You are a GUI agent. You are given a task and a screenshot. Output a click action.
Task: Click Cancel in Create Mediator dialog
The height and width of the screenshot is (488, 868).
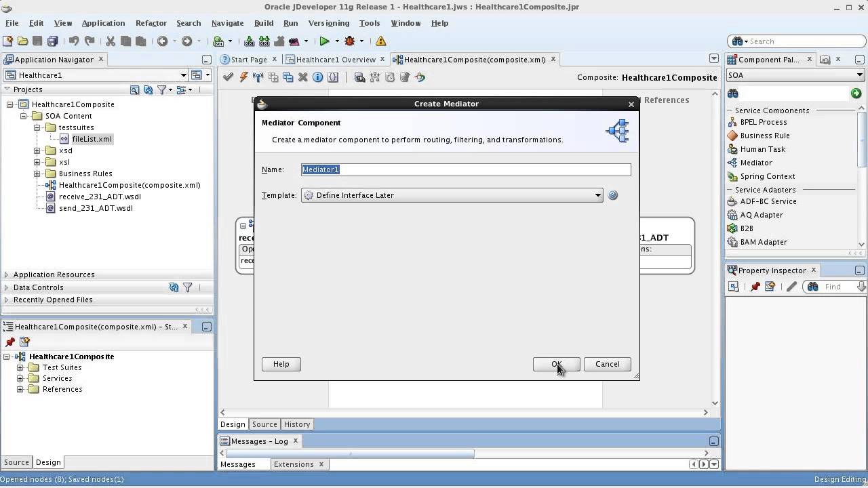(608, 364)
